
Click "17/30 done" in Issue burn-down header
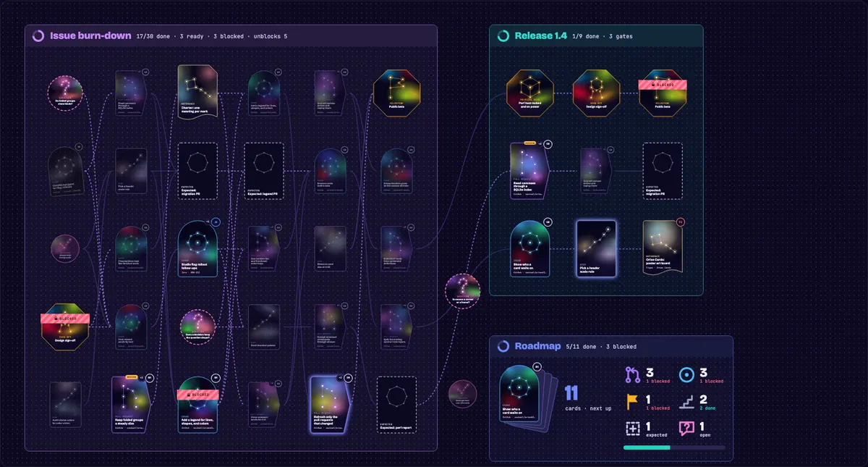click(154, 36)
